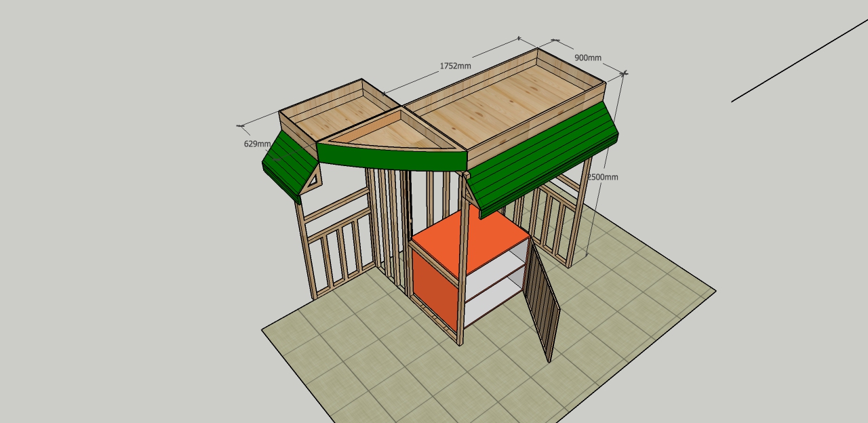Viewport: 868px width, 423px height.
Task: Select the orange cabinet side panel
Action: pos(434,286)
